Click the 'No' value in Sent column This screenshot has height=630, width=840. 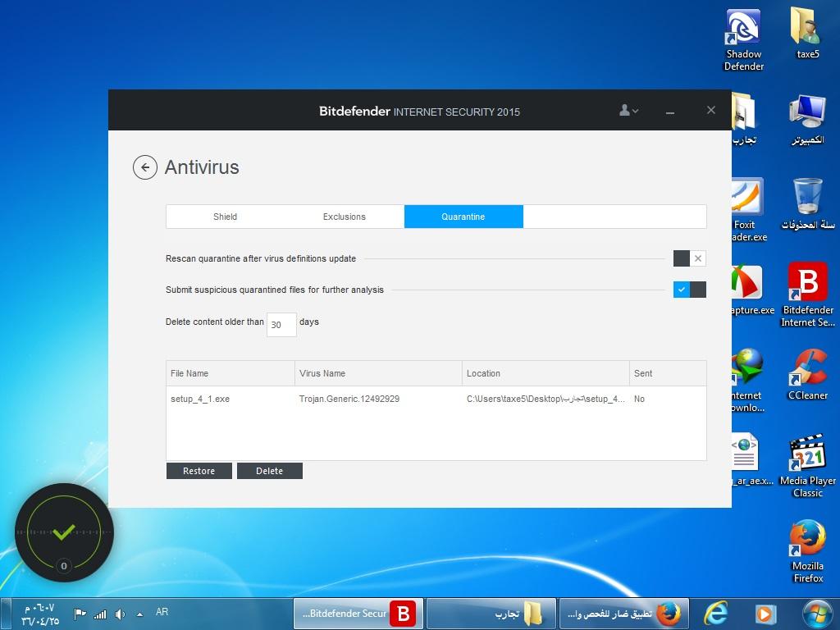(639, 399)
